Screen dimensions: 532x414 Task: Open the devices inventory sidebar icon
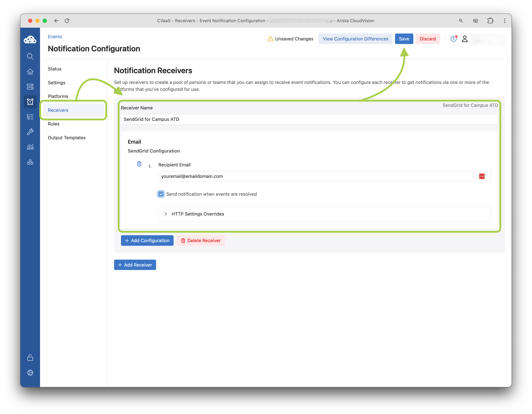coord(30,87)
